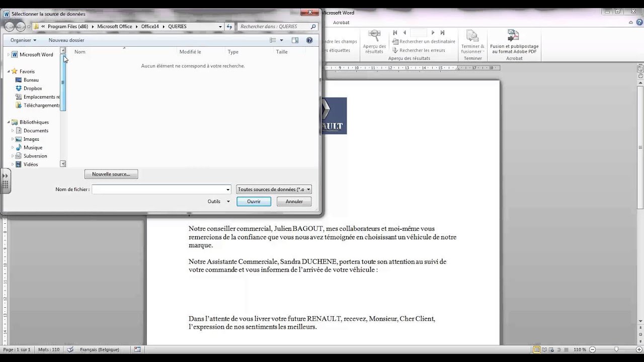Screen dimensions: 644x362
Task: Click Rechercher les erreurs in Word
Action: pyautogui.click(x=418, y=50)
